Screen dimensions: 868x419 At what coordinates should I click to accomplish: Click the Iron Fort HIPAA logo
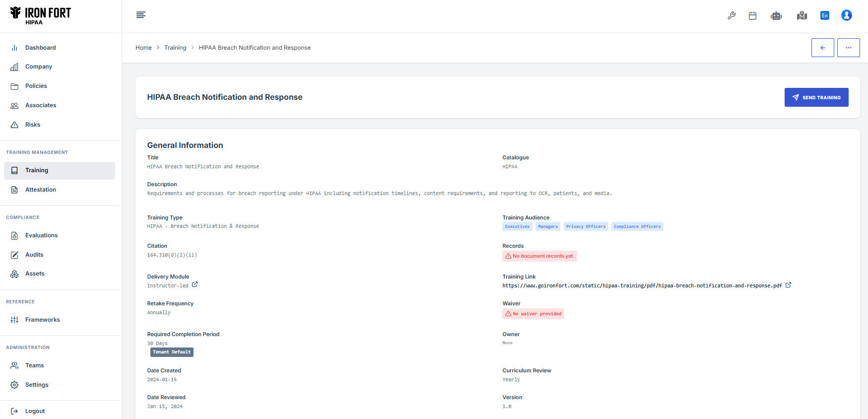tap(41, 15)
